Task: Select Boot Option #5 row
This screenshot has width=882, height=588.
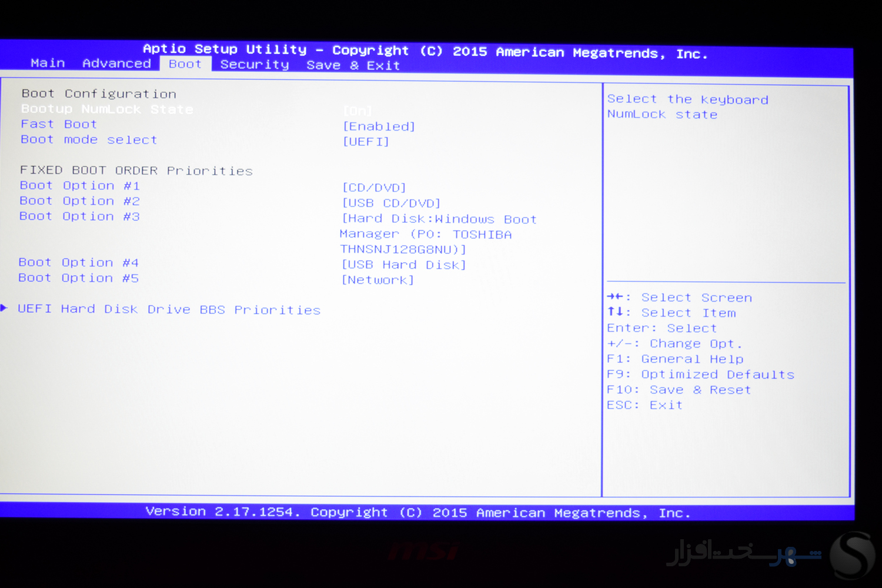Action: 78,278
